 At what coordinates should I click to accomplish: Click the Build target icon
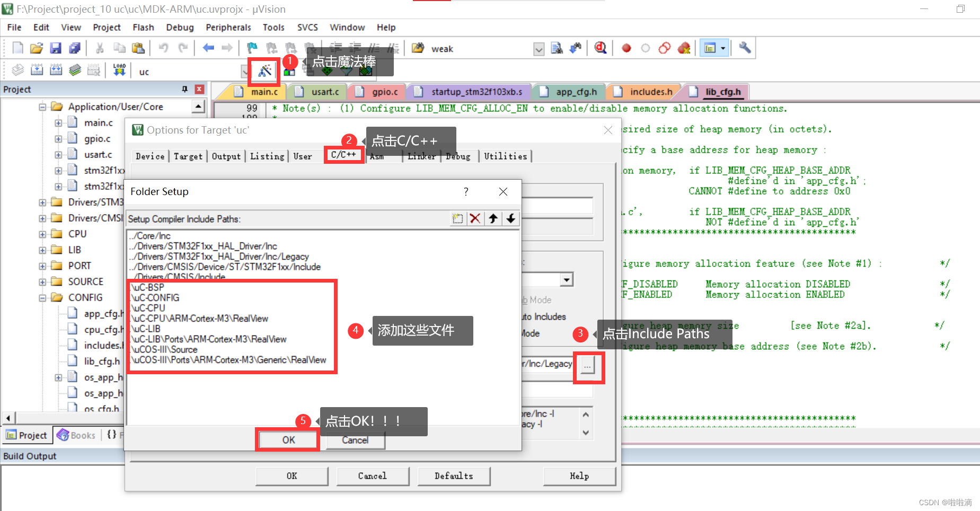pos(37,70)
